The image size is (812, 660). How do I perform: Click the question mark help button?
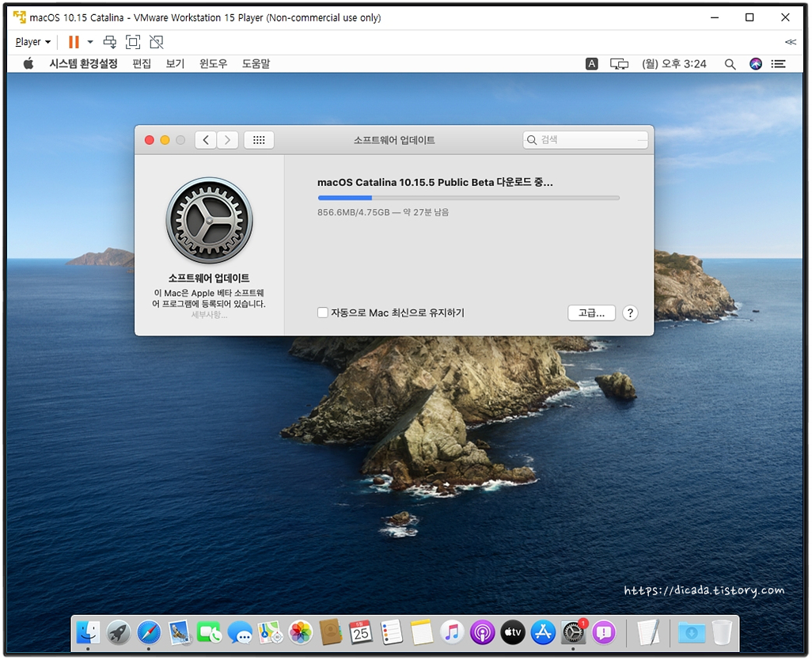pos(630,313)
